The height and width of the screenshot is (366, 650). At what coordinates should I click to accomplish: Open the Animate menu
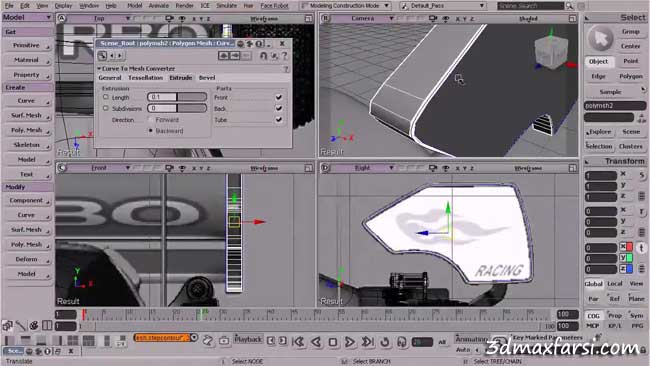(159, 6)
